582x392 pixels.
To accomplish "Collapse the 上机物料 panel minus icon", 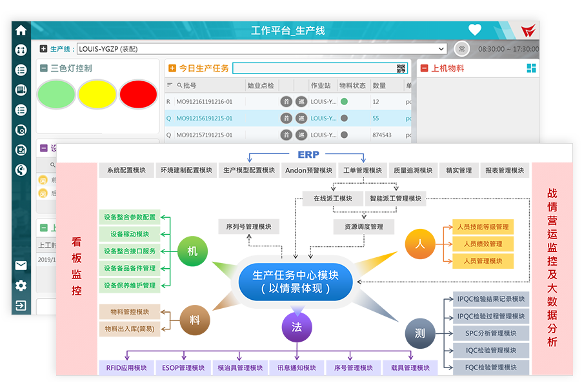I will click(x=424, y=68).
